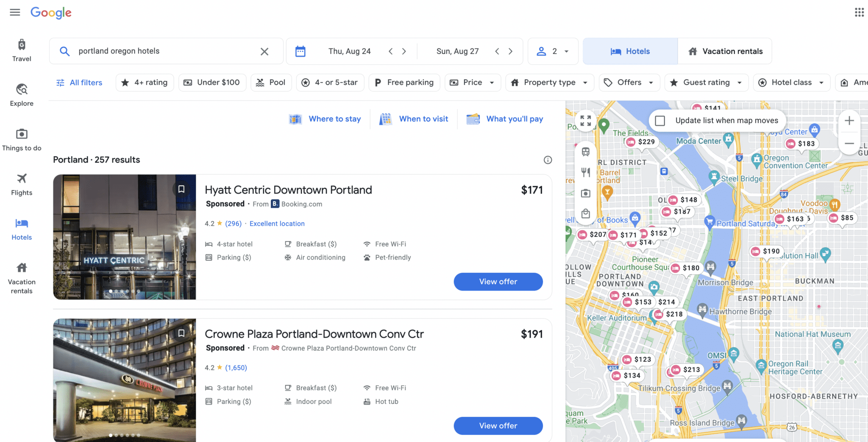Enable Update list when map moves
The height and width of the screenshot is (442, 868).
[x=660, y=120]
